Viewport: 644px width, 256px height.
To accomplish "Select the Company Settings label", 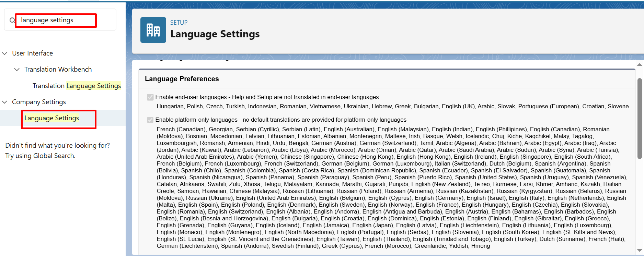I will point(39,102).
